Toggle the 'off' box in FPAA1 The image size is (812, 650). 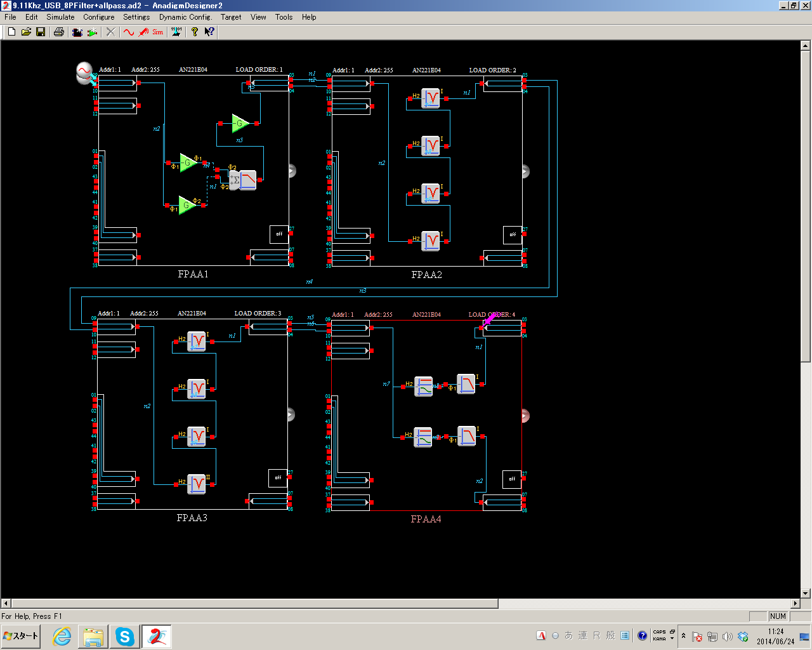click(x=278, y=234)
